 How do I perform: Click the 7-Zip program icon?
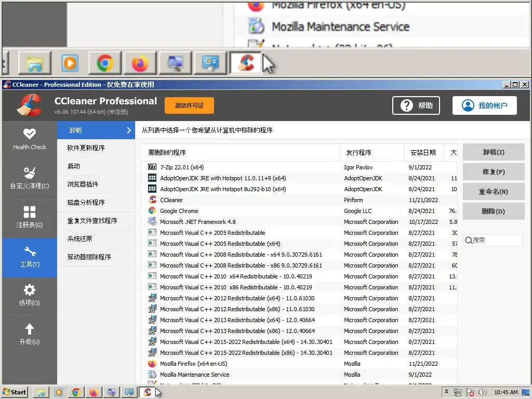click(152, 167)
